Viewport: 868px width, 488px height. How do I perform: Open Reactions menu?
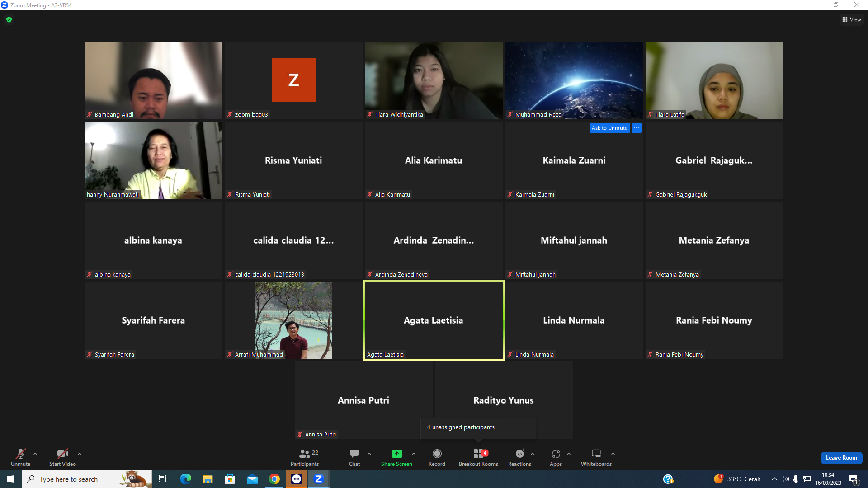click(519, 457)
